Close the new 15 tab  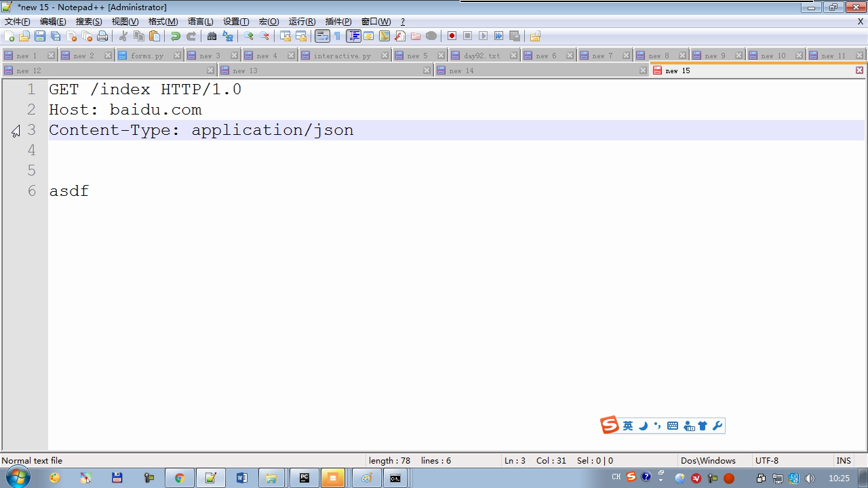point(859,70)
